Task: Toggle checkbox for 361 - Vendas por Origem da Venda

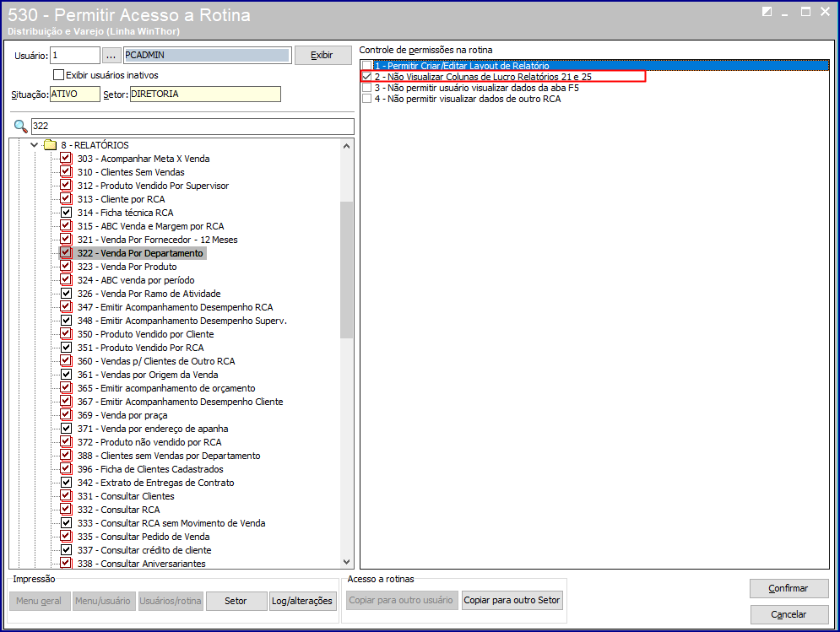Action: point(66,375)
